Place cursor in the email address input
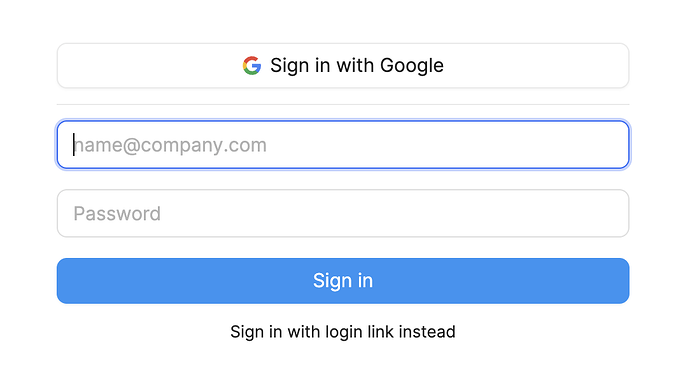 point(343,145)
